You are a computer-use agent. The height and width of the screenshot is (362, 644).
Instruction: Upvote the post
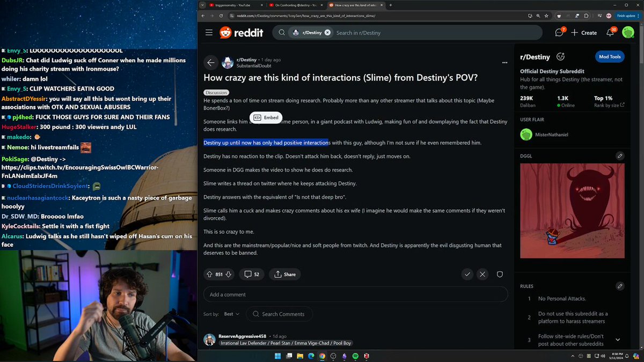tap(210, 274)
